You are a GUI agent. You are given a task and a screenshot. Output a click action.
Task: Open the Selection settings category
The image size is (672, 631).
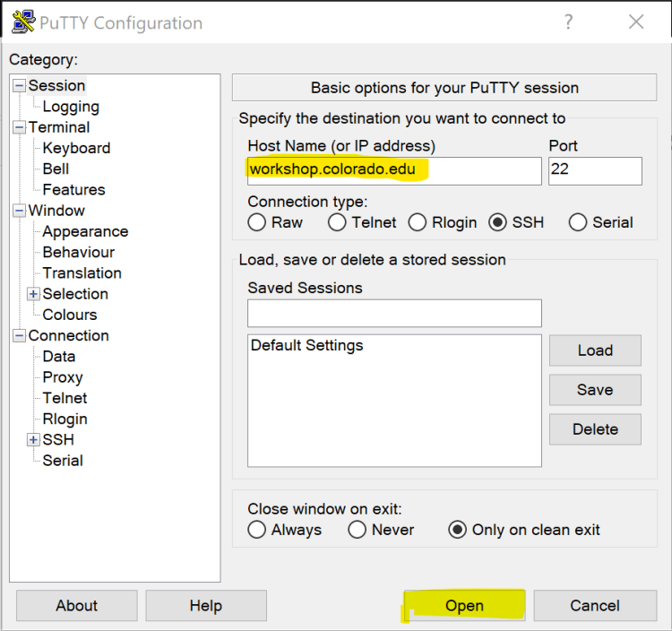tap(75, 294)
